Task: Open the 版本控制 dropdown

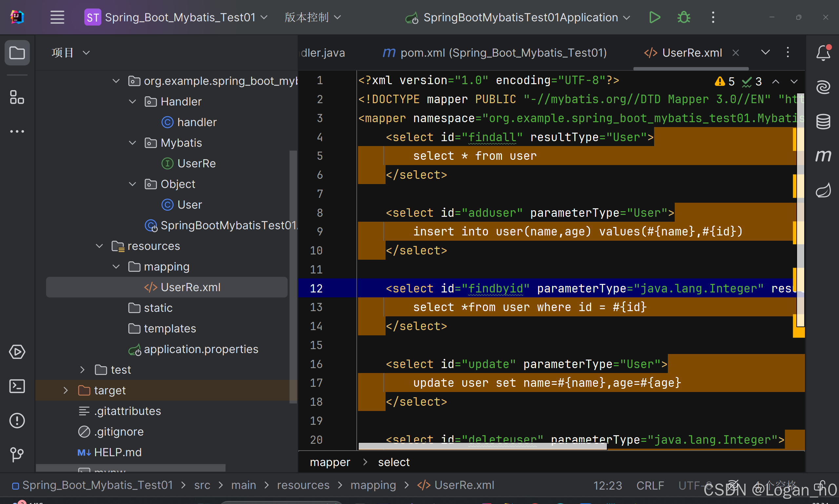Action: tap(311, 17)
